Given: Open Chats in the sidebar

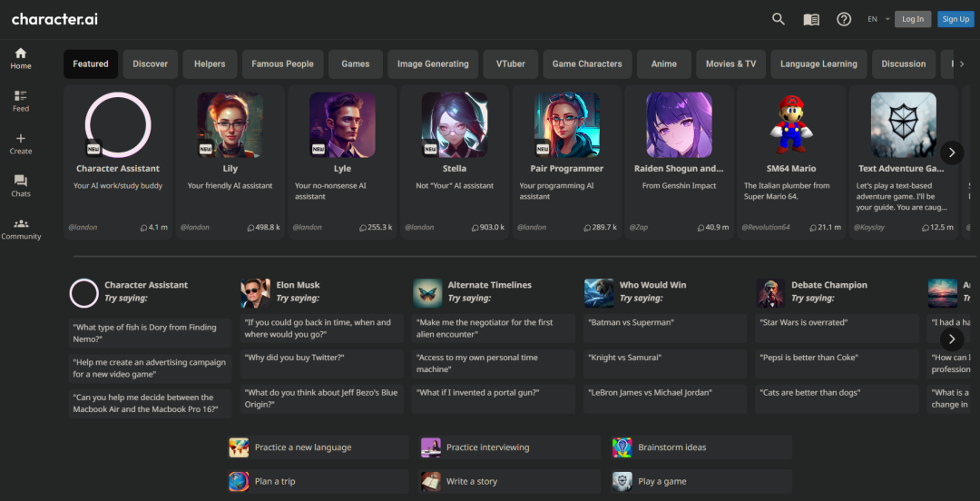Looking at the screenshot, I should coord(21,186).
